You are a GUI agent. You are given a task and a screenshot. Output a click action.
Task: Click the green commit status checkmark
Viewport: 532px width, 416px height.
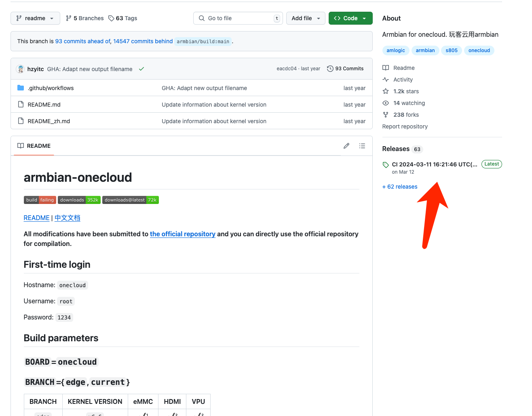(141, 69)
